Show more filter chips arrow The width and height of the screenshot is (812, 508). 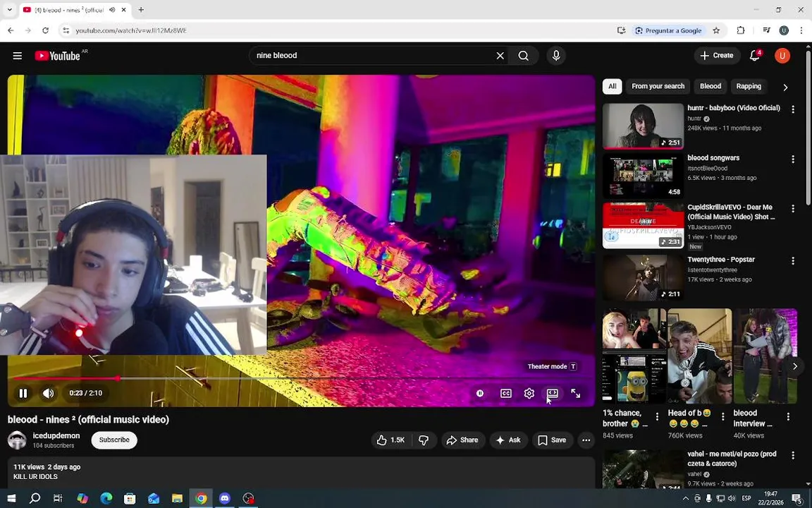click(x=785, y=87)
